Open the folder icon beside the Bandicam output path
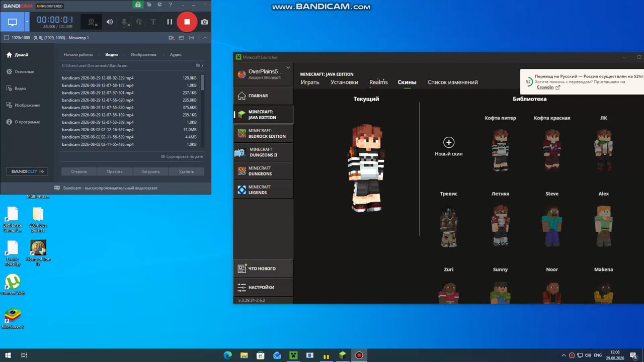This screenshot has width=644, height=362. (x=198, y=65)
